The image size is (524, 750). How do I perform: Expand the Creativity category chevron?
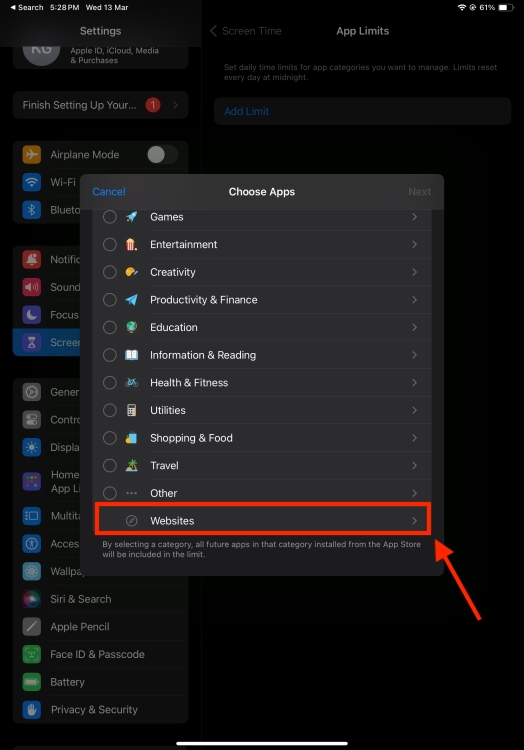coord(415,272)
